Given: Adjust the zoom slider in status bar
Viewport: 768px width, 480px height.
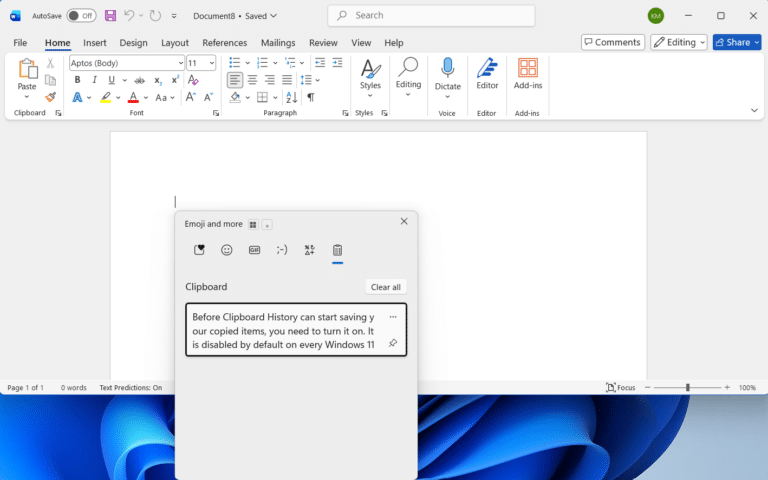Looking at the screenshot, I should pos(688,387).
